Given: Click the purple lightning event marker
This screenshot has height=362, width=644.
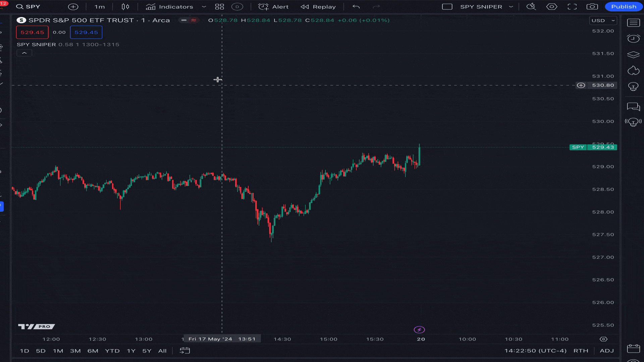Looking at the screenshot, I should point(419,330).
